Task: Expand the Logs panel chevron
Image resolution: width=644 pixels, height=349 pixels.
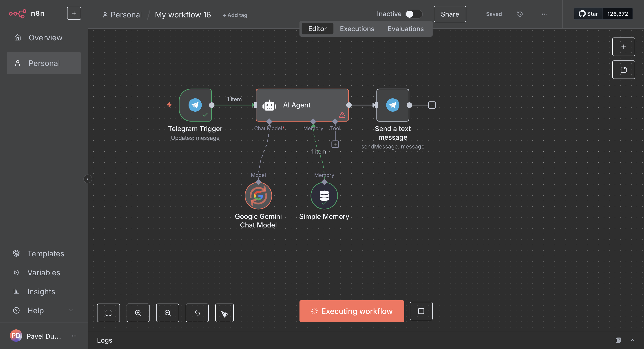Action: (x=632, y=340)
